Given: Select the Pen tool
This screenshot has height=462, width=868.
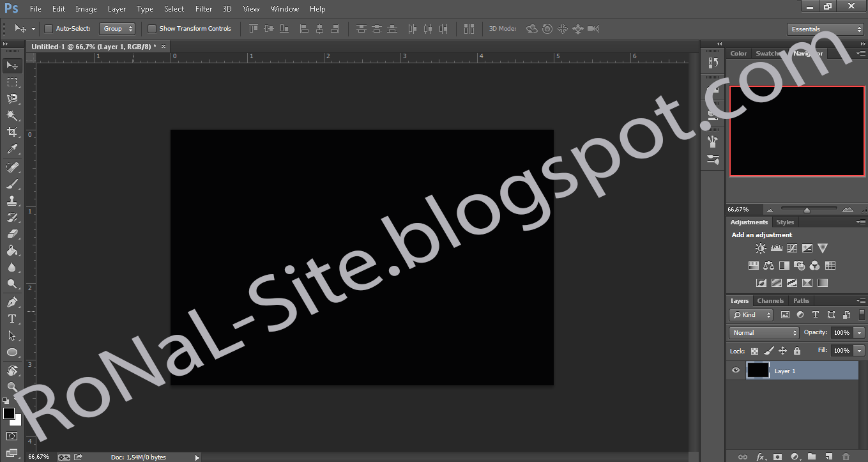Looking at the screenshot, I should pos(12,302).
